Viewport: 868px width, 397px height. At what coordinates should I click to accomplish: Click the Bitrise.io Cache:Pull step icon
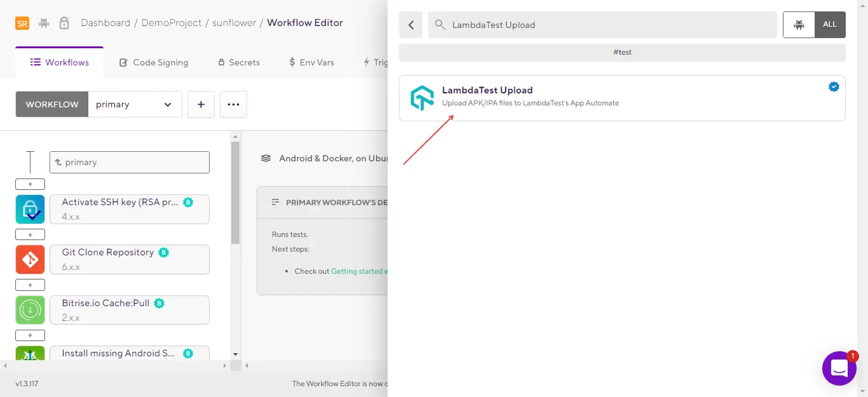coord(30,310)
